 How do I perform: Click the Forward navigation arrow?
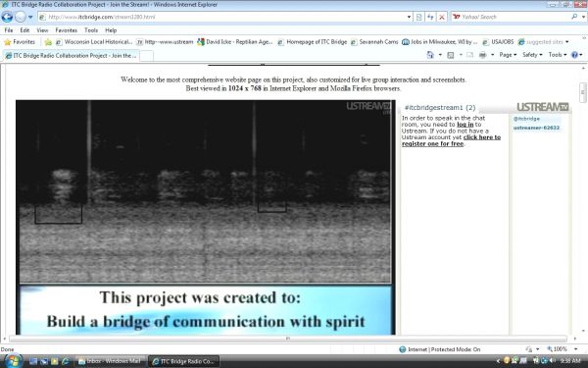click(20, 17)
